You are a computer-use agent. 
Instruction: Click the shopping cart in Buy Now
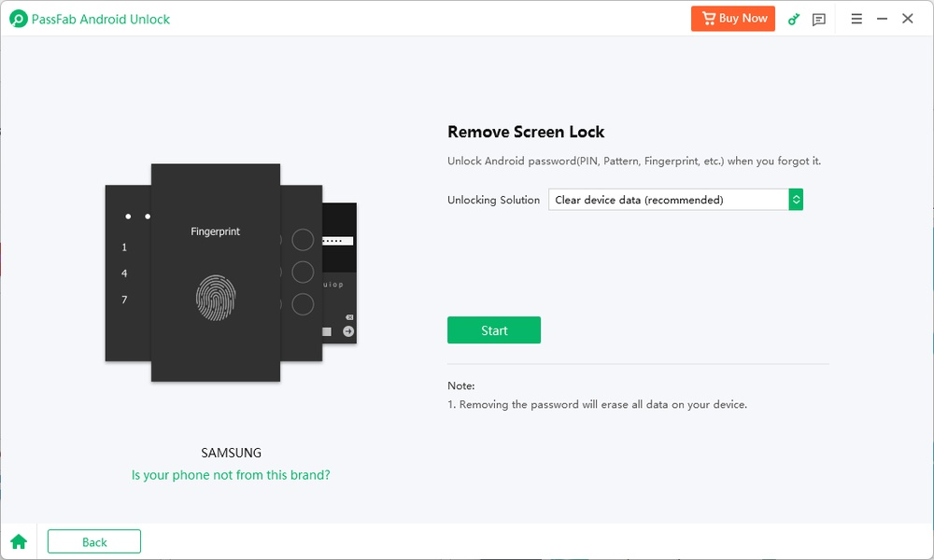[708, 19]
